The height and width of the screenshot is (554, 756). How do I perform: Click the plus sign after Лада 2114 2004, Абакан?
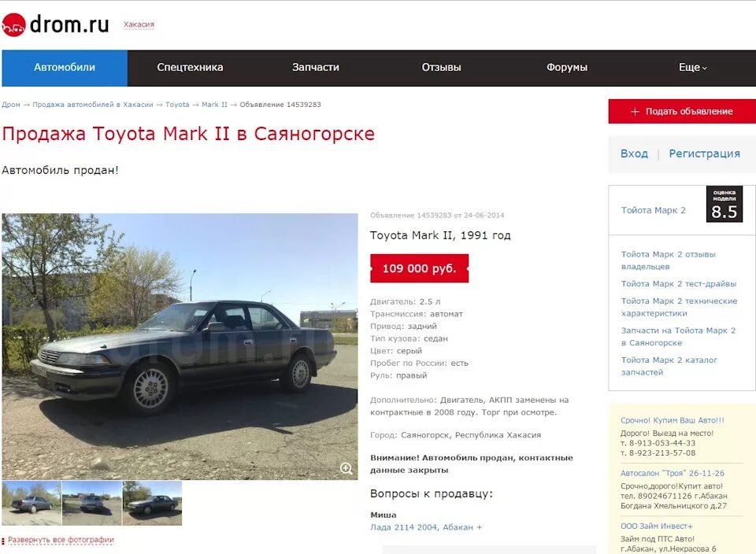tap(480, 527)
